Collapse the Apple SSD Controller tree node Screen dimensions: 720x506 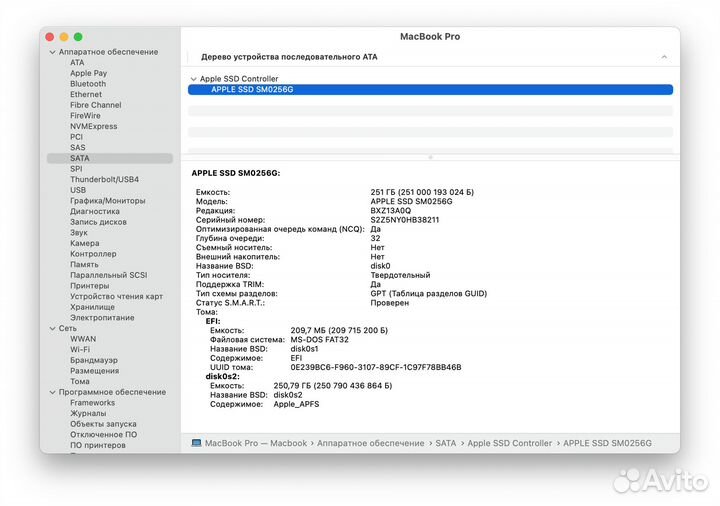coord(193,79)
